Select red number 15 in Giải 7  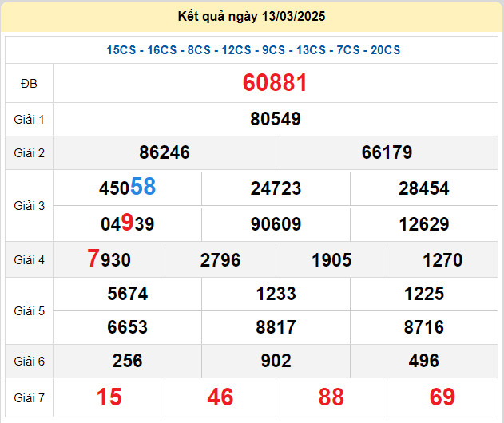click(109, 397)
